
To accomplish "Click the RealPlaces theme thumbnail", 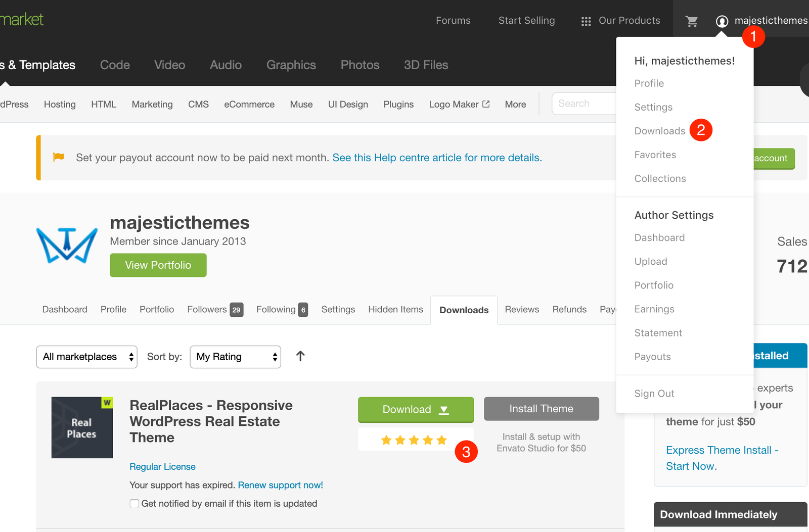I will pos(82,427).
